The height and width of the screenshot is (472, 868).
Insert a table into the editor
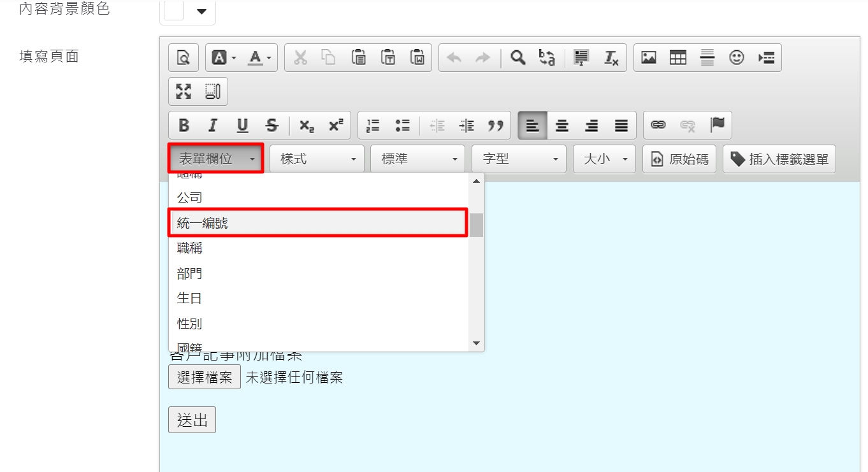point(678,57)
